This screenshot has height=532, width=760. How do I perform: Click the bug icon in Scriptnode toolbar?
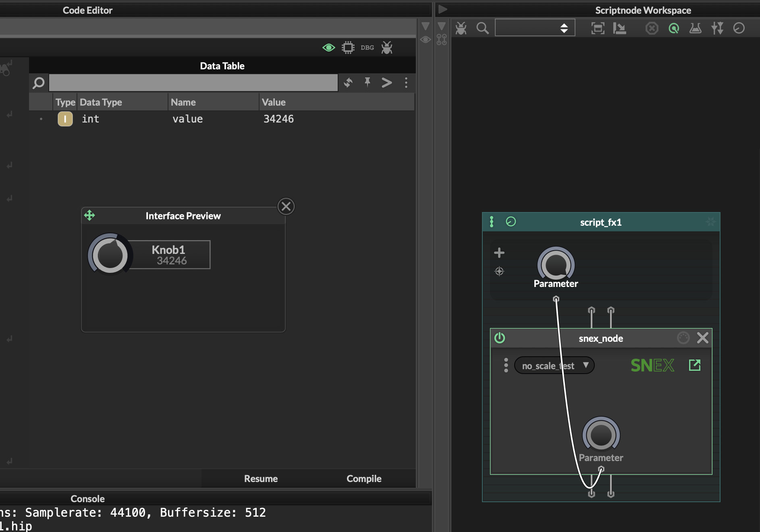[461, 28]
